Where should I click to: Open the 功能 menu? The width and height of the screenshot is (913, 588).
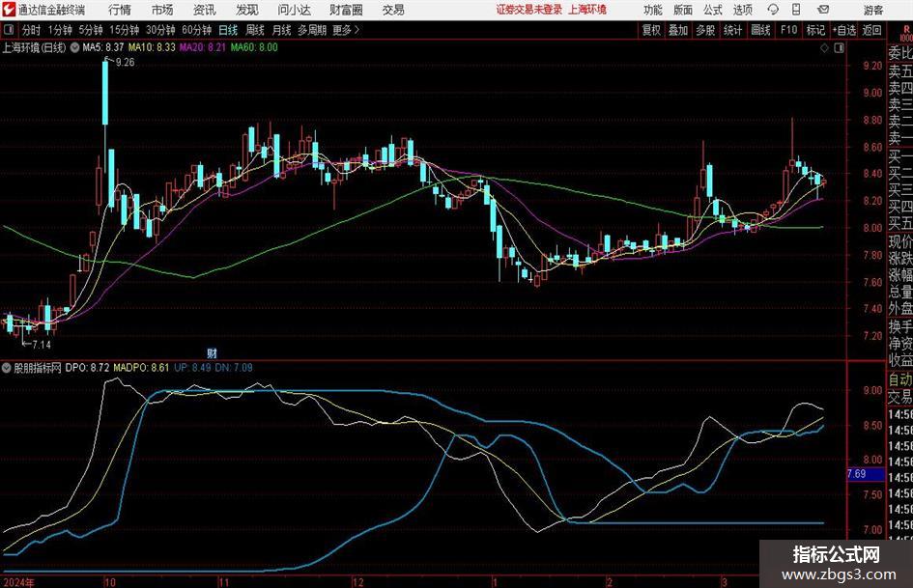point(653,10)
